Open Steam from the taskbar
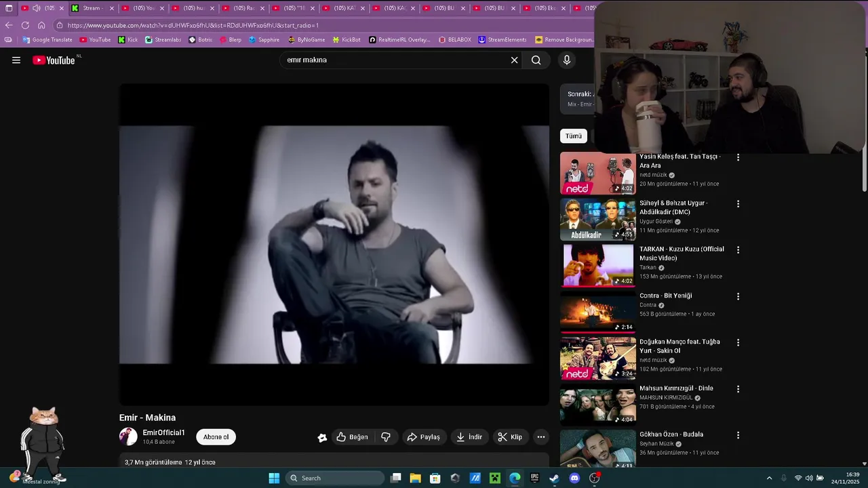 (x=554, y=478)
